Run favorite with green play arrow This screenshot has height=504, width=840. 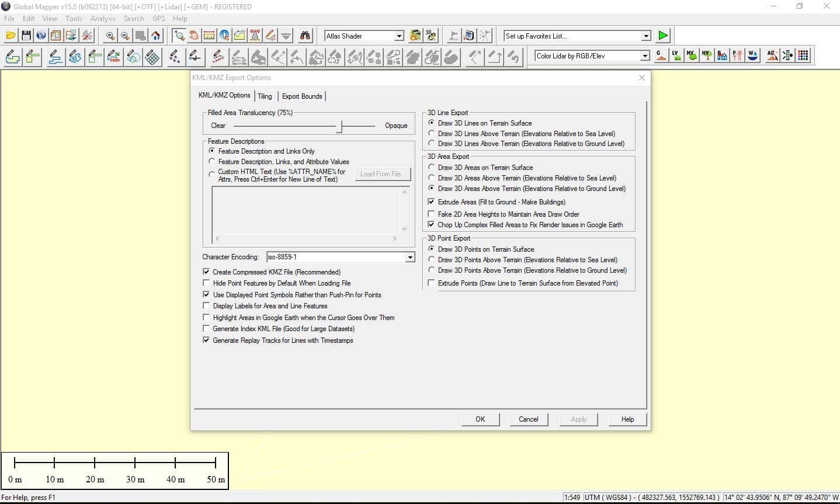point(662,36)
